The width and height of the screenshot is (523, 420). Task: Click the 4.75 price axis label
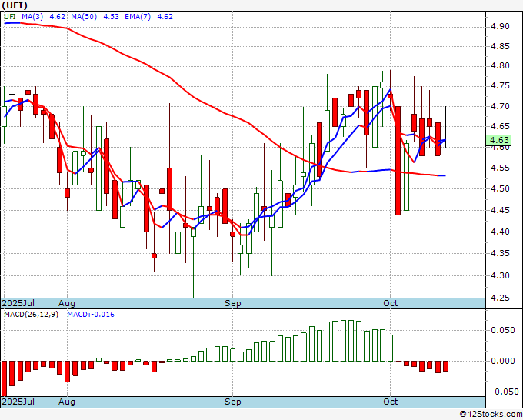coord(501,86)
